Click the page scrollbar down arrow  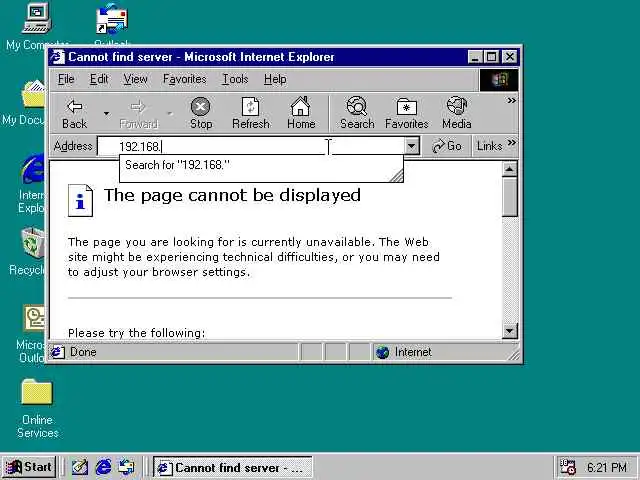[x=510, y=331]
